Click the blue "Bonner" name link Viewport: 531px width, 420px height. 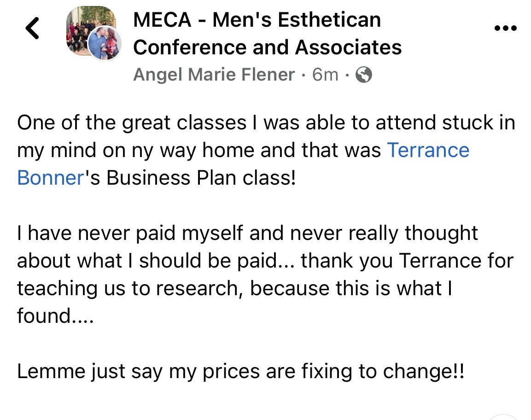point(50,178)
